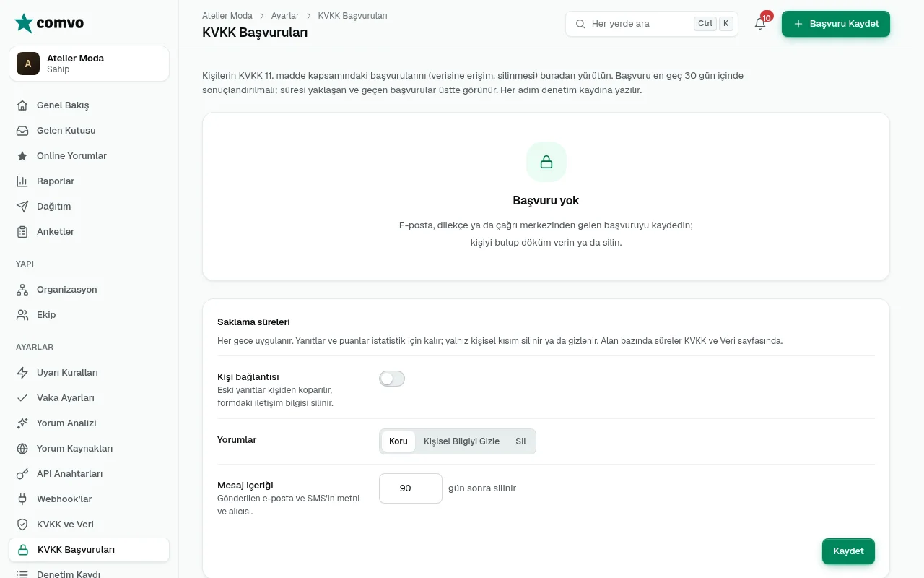Select Sil option for Yorumlar

(520, 441)
